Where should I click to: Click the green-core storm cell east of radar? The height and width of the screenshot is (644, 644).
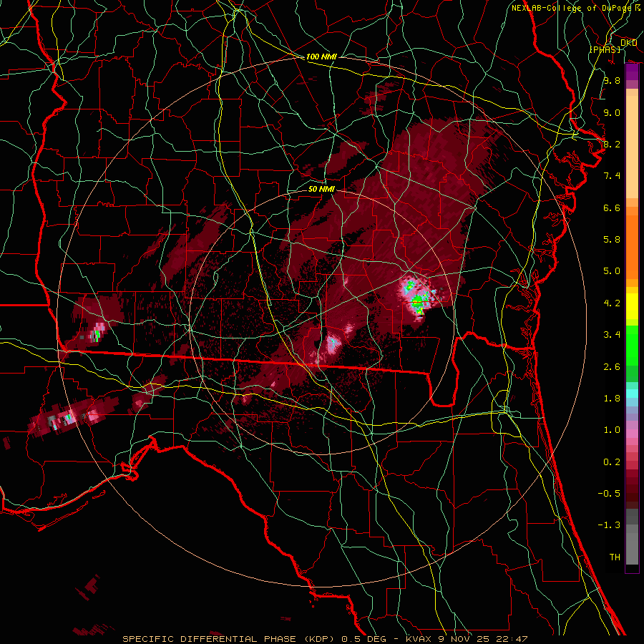tap(417, 298)
